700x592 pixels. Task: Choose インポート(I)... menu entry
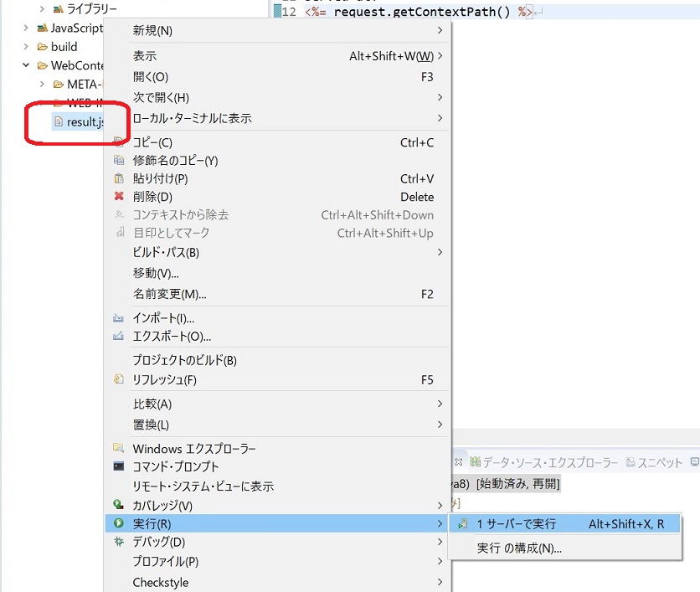point(278,318)
